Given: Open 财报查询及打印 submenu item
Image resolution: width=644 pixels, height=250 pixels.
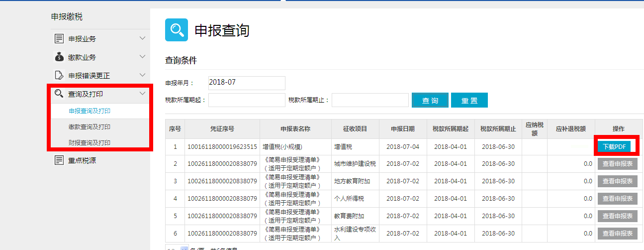Looking at the screenshot, I should (90, 143).
